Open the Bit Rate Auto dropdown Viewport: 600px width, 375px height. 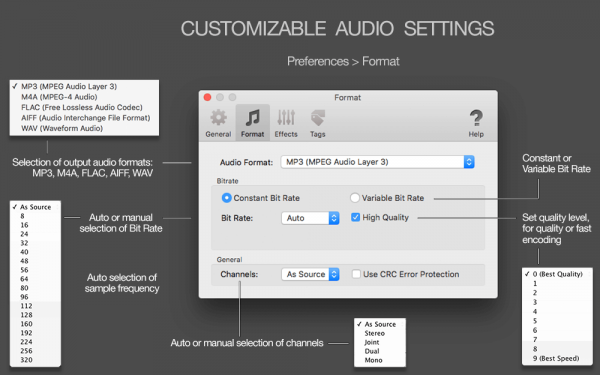click(310, 218)
